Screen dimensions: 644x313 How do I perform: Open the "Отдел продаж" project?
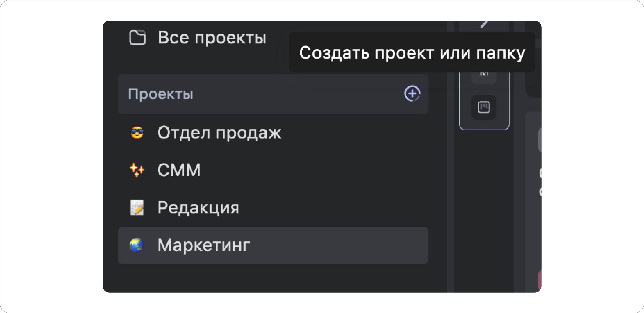coord(219,133)
